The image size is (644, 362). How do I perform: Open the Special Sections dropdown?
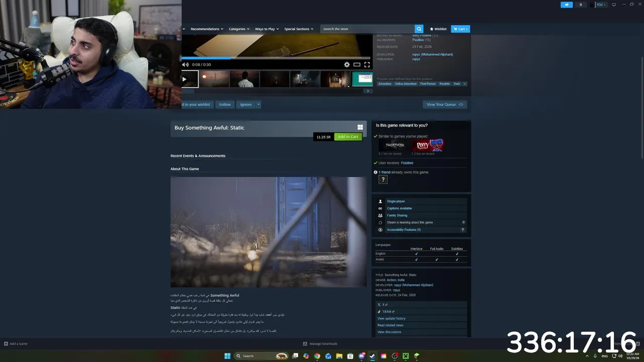click(x=299, y=29)
